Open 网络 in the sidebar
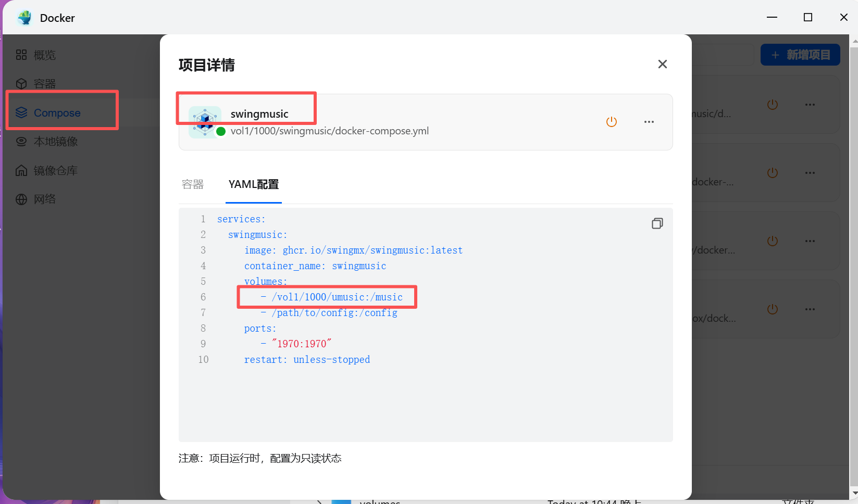Viewport: 858px width, 504px height. (x=45, y=199)
